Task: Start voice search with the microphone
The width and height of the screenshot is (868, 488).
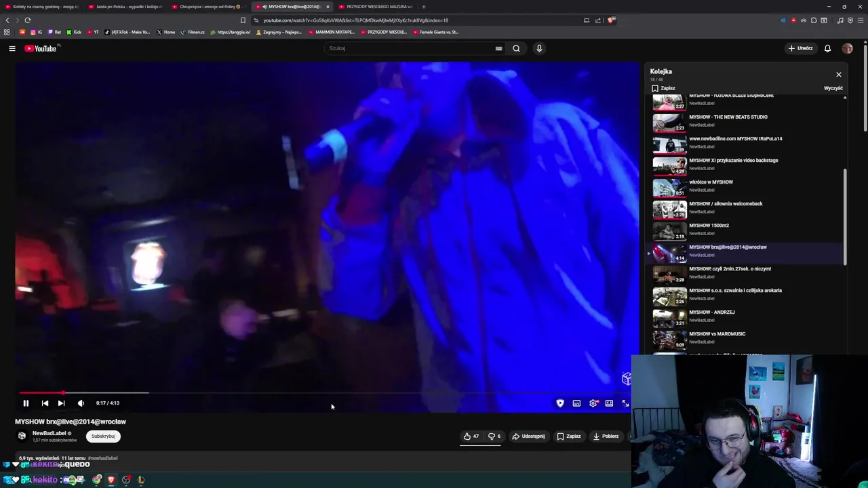Action: click(x=539, y=48)
